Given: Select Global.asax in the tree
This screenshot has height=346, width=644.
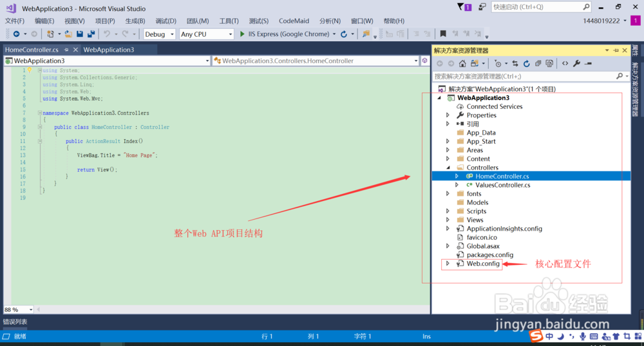Looking at the screenshot, I should (x=483, y=246).
